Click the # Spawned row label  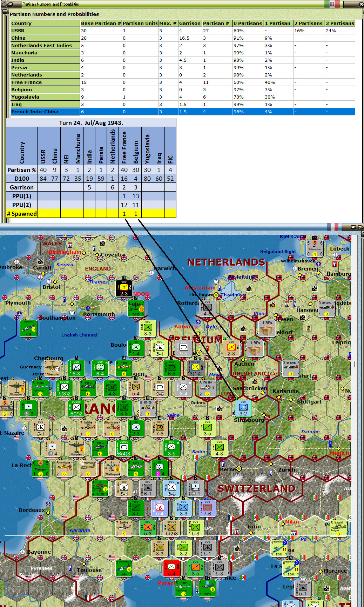(22, 214)
